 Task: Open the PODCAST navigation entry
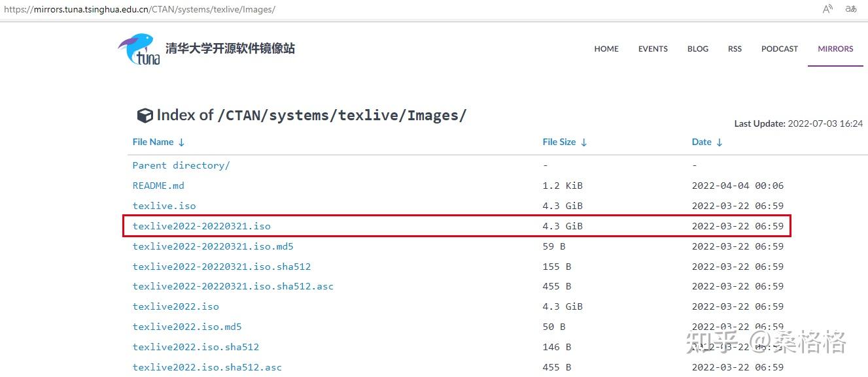click(x=779, y=48)
